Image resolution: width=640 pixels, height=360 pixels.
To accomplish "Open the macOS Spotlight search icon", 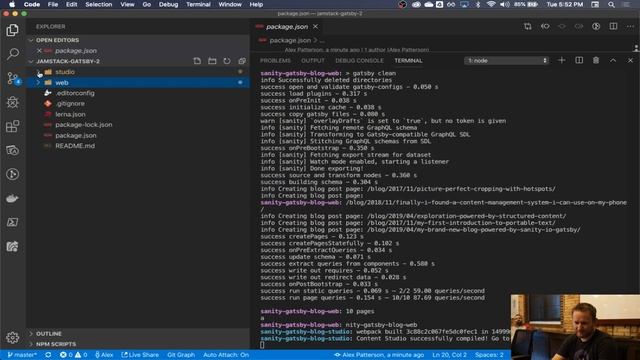I will pos(611,4).
